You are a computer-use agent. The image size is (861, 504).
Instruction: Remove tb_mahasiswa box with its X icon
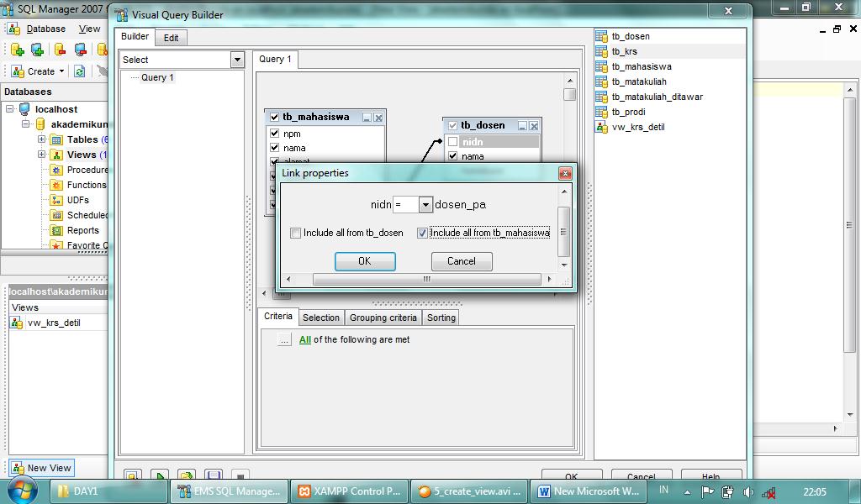click(x=378, y=118)
